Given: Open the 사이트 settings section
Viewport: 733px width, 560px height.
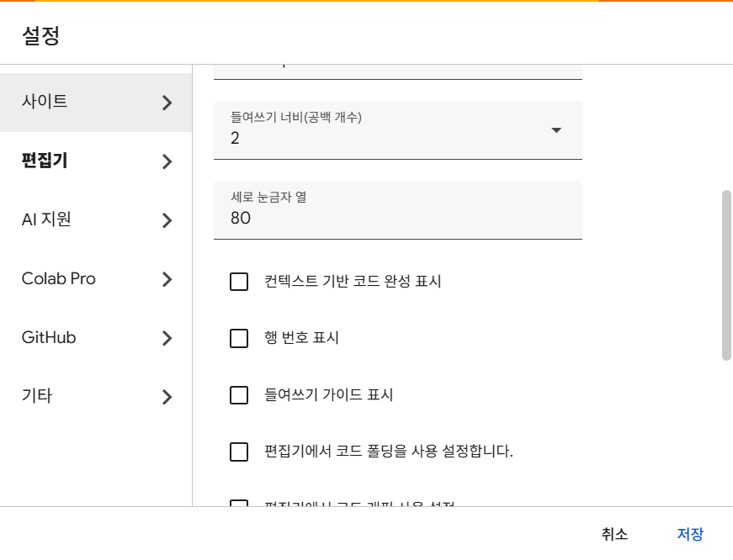Looking at the screenshot, I should click(x=45, y=102).
